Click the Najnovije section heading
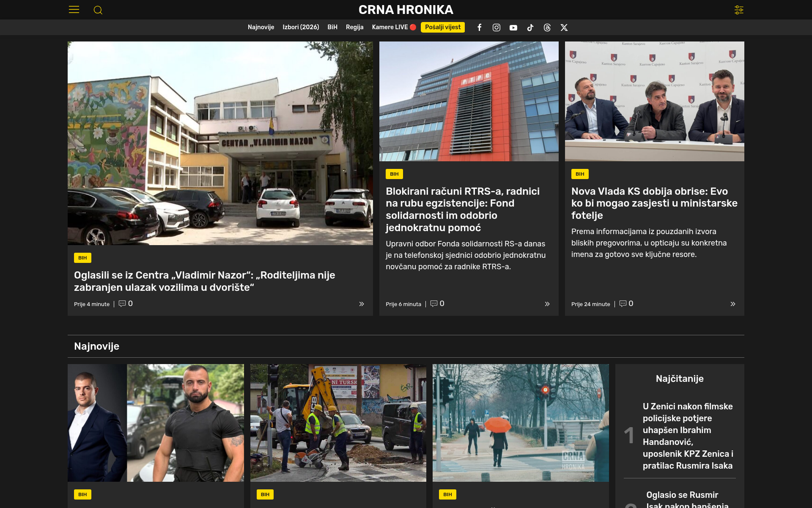 [x=96, y=346]
